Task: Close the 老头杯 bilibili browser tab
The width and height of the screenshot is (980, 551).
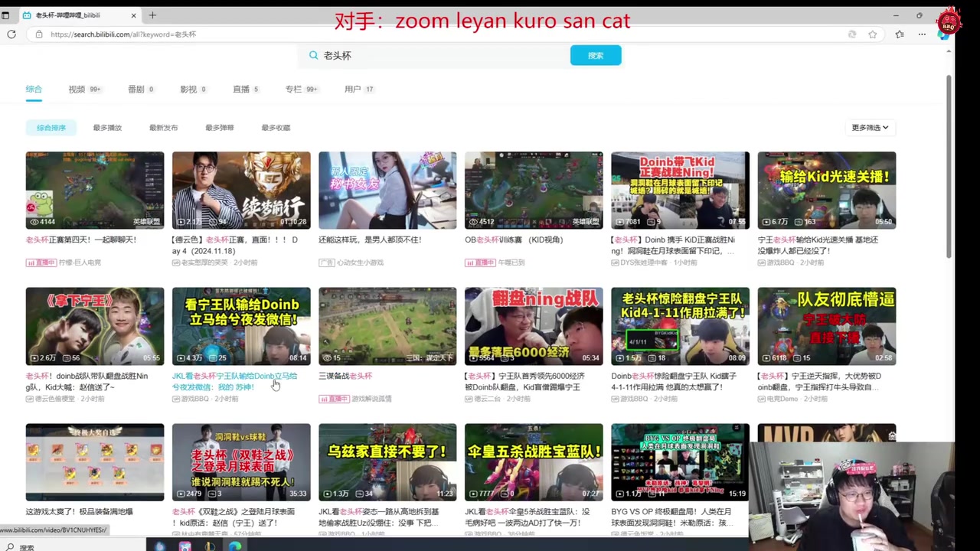Action: [133, 15]
